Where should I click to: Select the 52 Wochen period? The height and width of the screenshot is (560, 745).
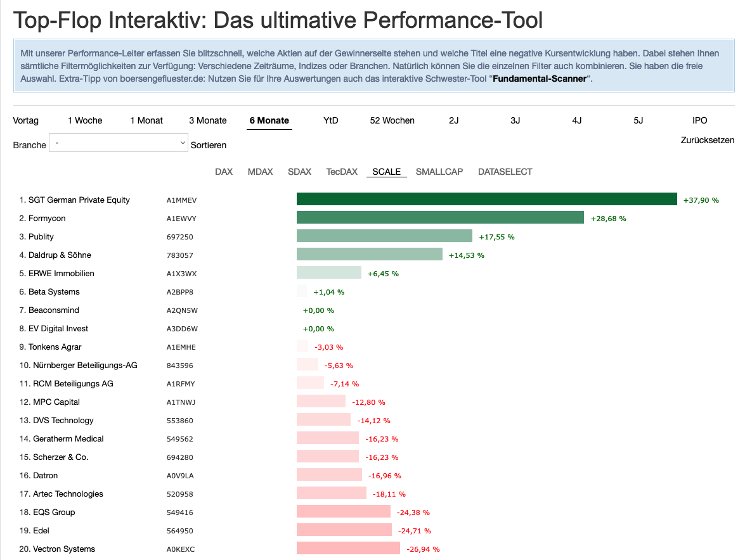(x=392, y=120)
